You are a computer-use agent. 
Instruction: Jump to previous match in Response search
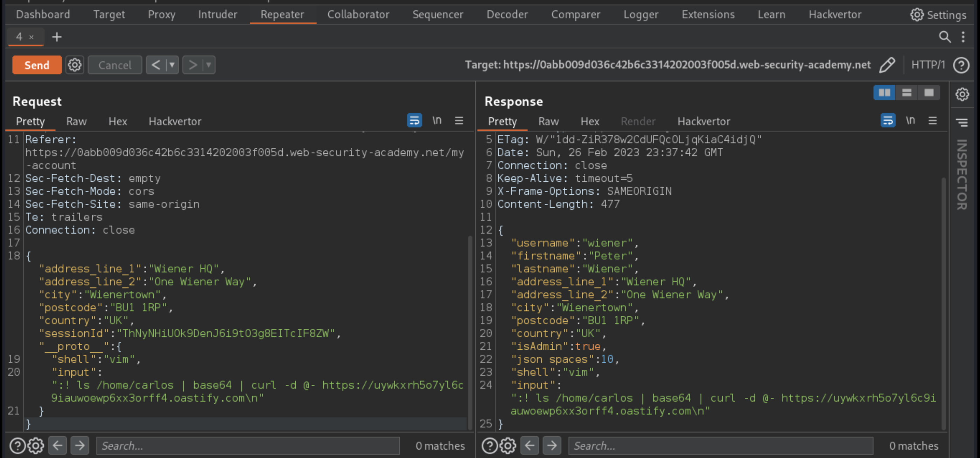[x=530, y=445]
